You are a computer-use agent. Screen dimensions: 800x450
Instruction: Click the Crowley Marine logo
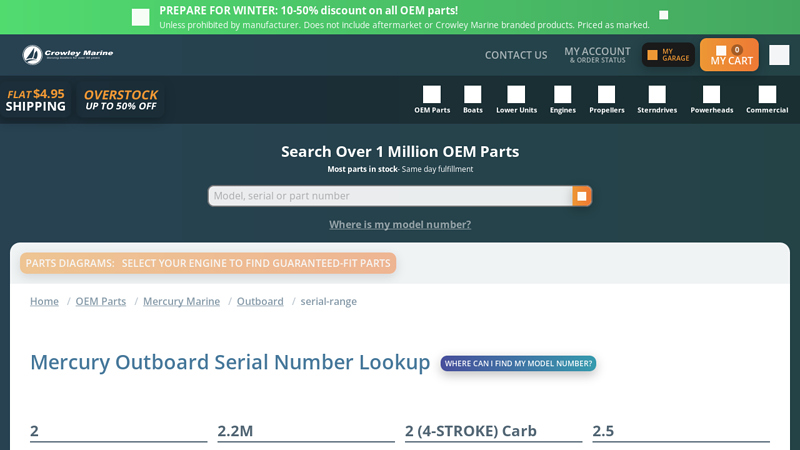point(68,55)
